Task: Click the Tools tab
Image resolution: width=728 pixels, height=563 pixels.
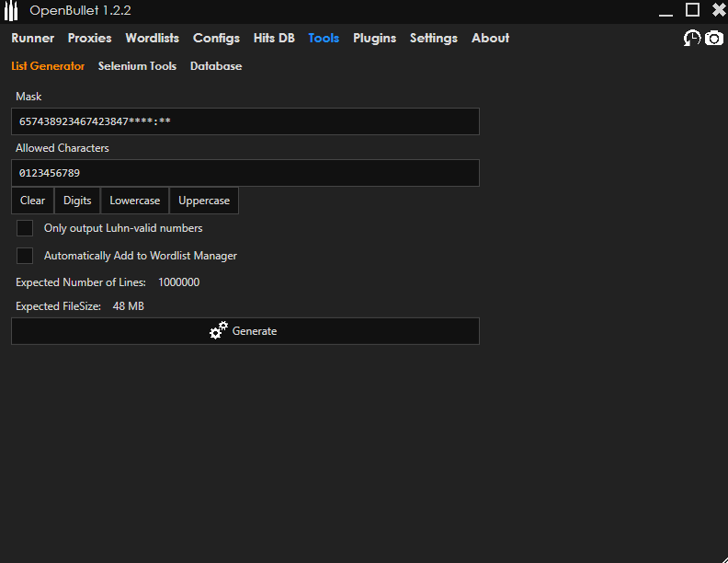Action: pyautogui.click(x=324, y=38)
